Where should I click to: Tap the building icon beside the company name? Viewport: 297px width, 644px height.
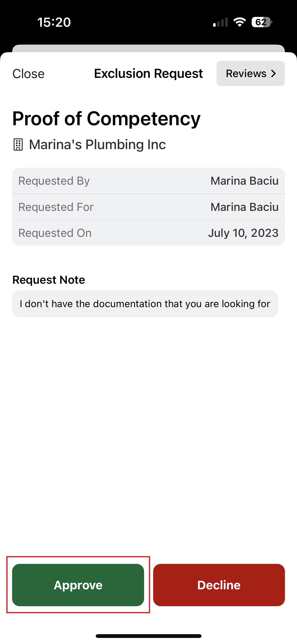pos(18,145)
